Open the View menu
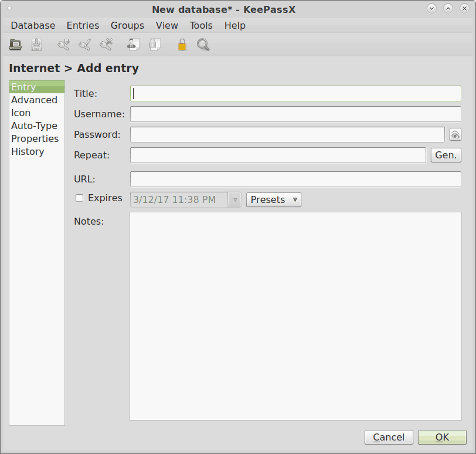476x454 pixels. click(x=166, y=25)
